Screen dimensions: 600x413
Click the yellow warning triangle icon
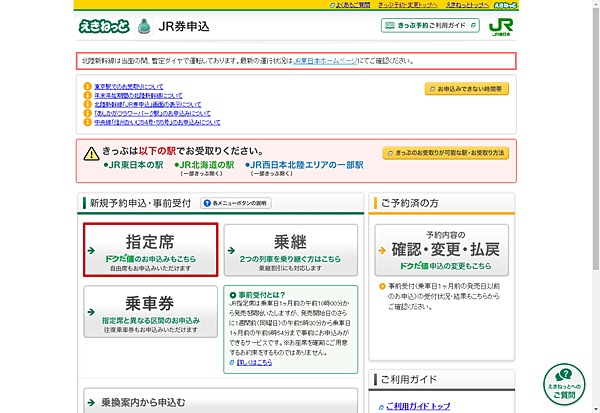tap(91, 154)
